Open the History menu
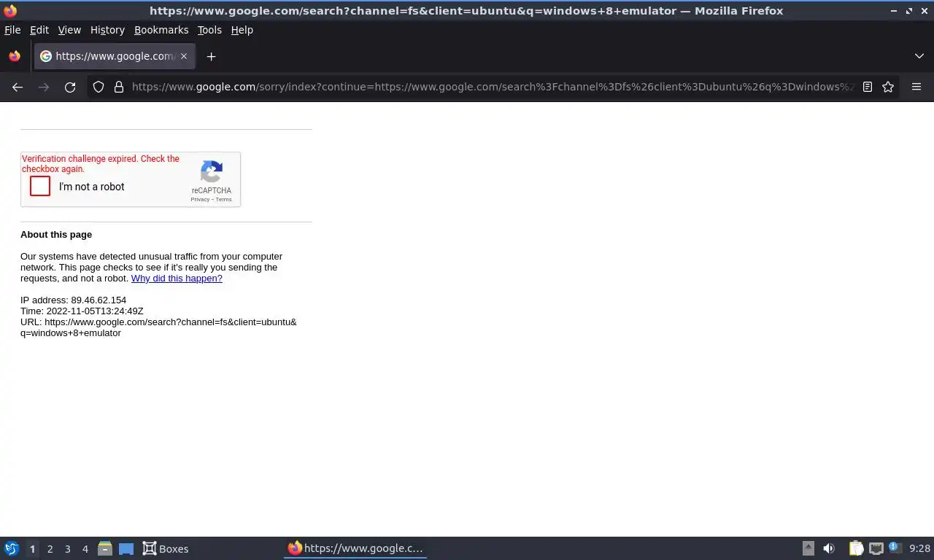 107,30
